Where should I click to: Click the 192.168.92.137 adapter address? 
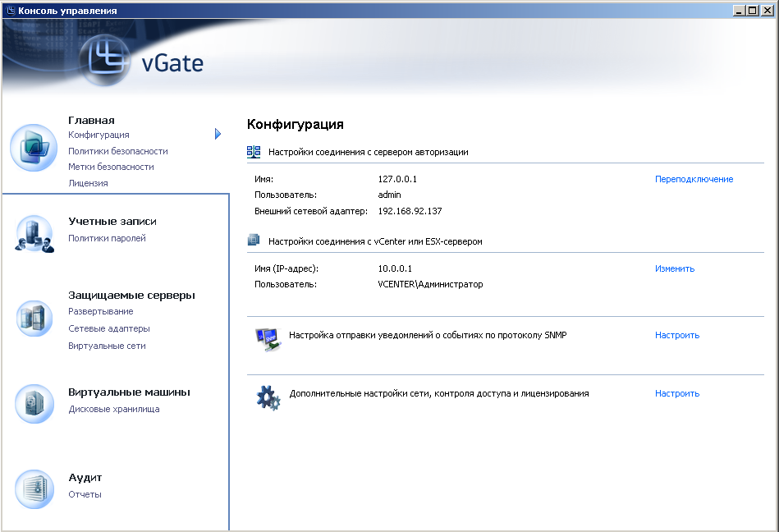coord(410,211)
